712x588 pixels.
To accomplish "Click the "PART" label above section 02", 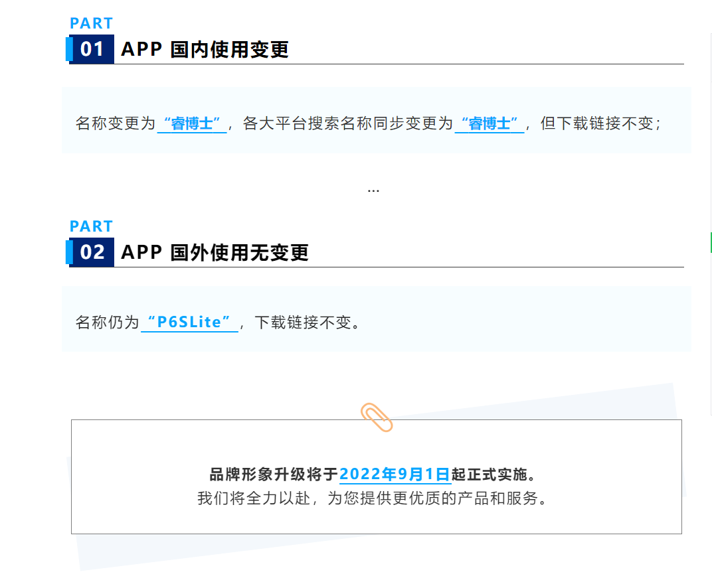I will tap(91, 226).
